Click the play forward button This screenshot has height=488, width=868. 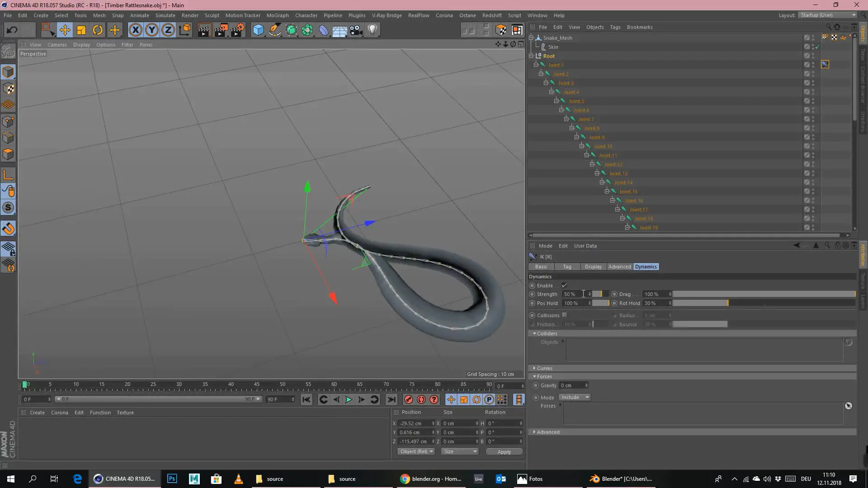click(349, 399)
